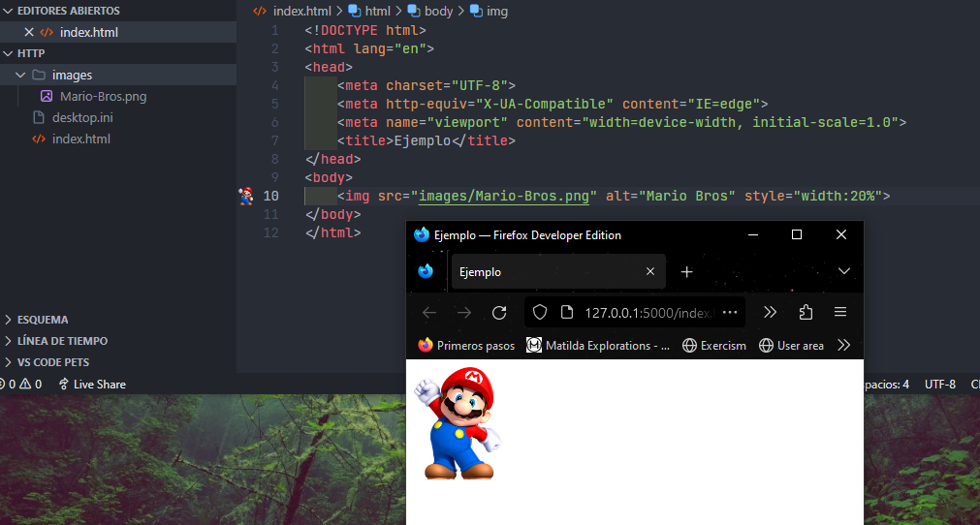This screenshot has height=525, width=980.
Task: Start Live Share from the status bar
Action: coord(92,385)
